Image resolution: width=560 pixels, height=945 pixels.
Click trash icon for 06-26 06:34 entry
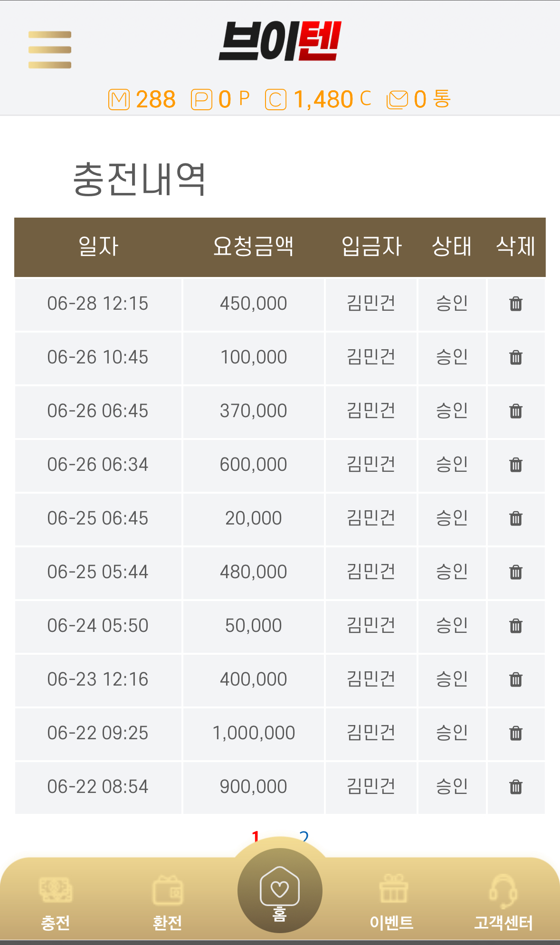(x=516, y=465)
